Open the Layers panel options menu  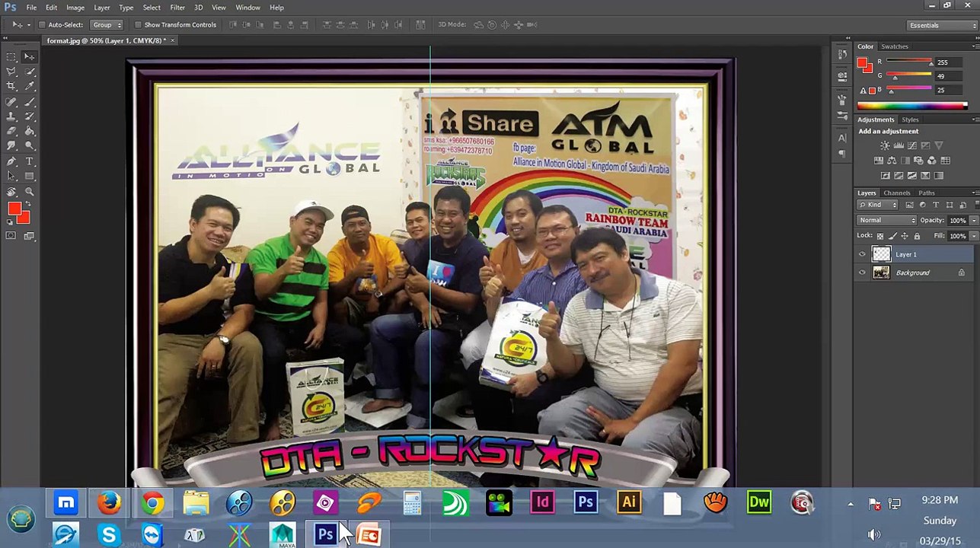click(x=975, y=193)
